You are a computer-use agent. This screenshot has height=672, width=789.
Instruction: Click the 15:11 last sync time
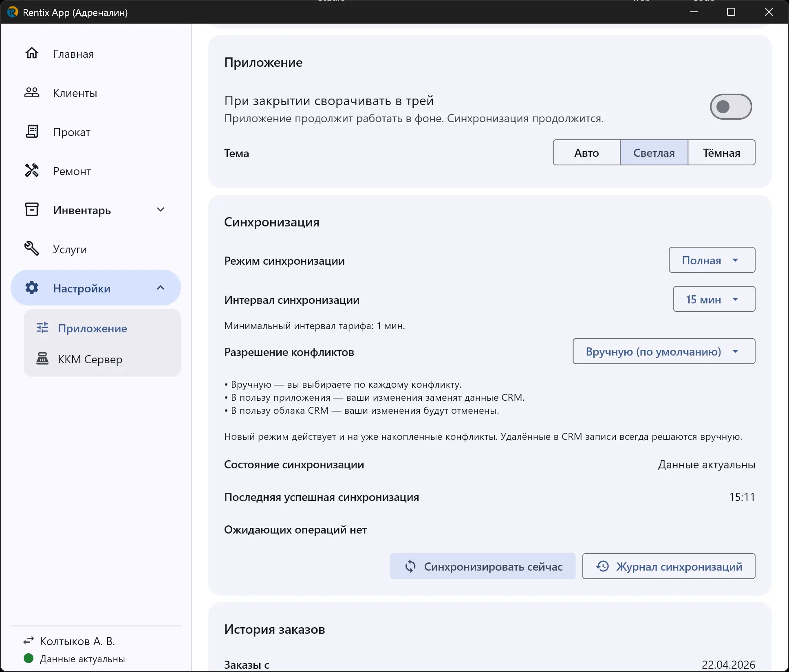point(742,497)
